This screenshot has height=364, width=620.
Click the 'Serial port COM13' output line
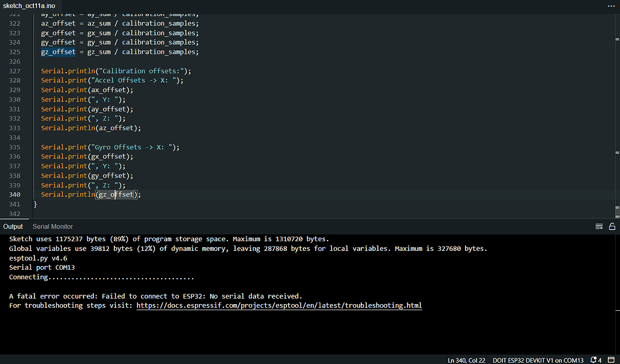[x=42, y=268]
